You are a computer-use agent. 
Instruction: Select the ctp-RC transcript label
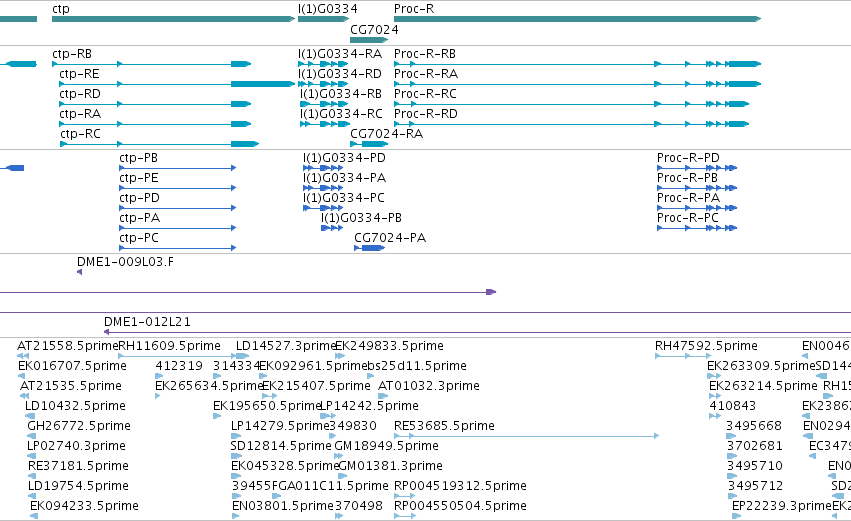(80, 134)
